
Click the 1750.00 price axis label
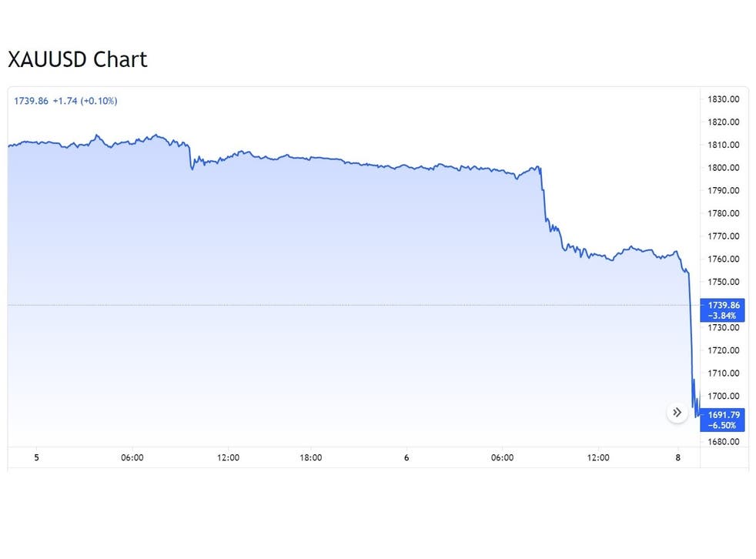click(x=724, y=282)
